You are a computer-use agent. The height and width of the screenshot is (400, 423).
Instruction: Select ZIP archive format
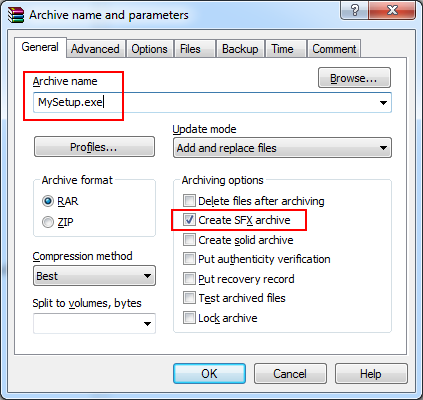point(48,222)
